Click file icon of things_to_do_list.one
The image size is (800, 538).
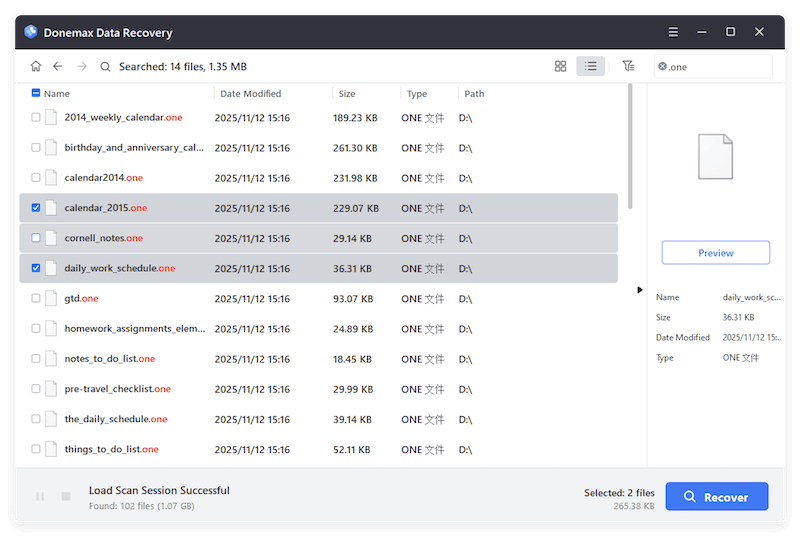coord(51,449)
